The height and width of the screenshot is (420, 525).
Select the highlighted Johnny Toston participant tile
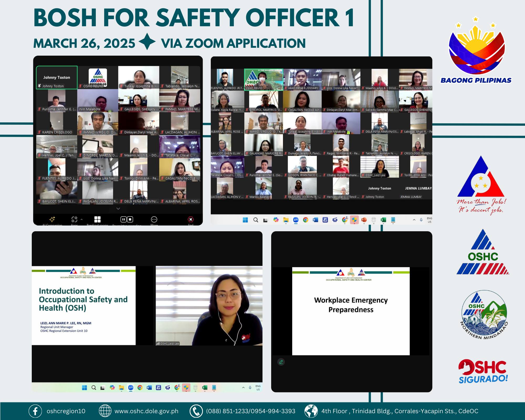tap(57, 78)
